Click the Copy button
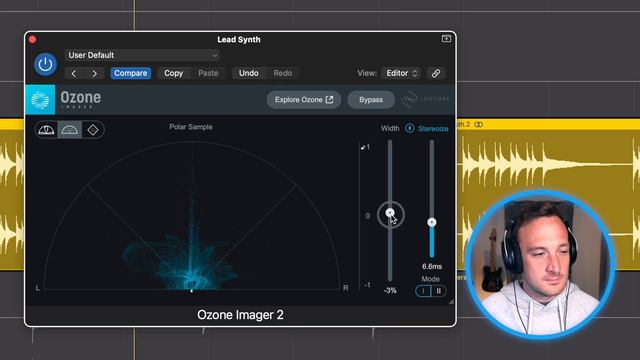 (x=173, y=73)
